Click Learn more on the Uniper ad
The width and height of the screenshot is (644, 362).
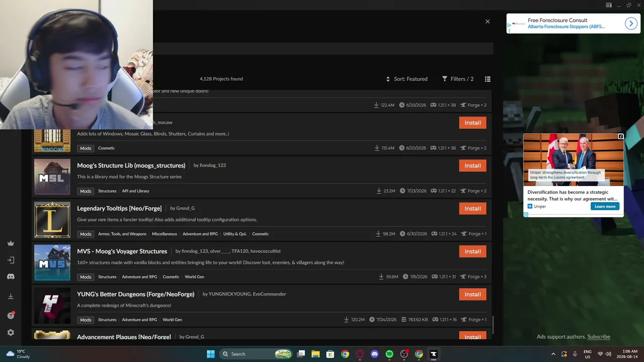[x=605, y=206]
